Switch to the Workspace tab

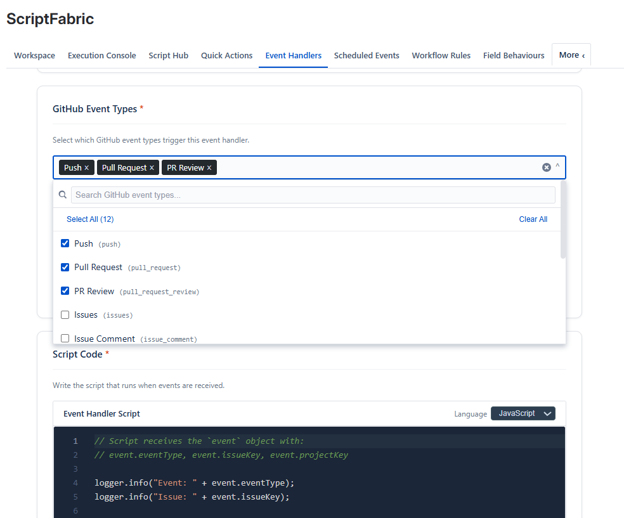click(x=35, y=55)
